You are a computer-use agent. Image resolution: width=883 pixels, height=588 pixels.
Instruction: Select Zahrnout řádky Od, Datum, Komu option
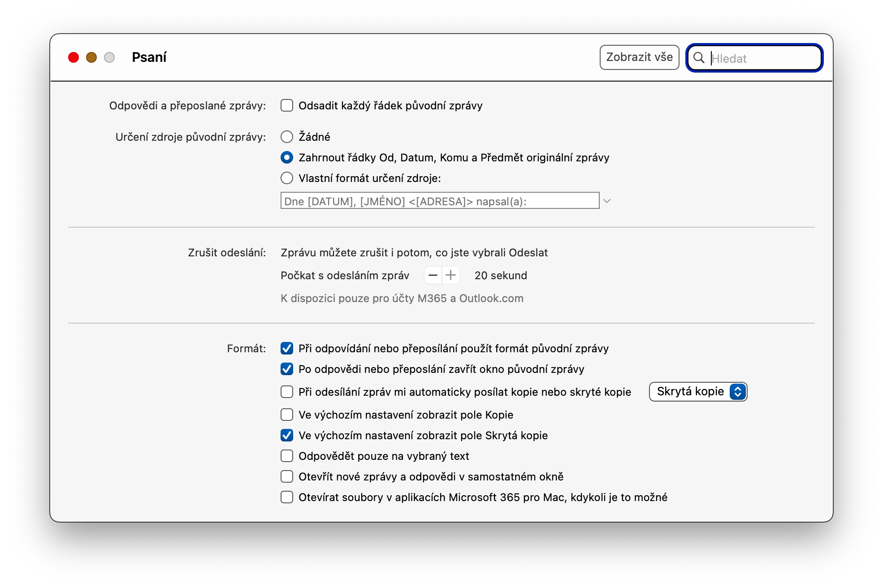(287, 158)
